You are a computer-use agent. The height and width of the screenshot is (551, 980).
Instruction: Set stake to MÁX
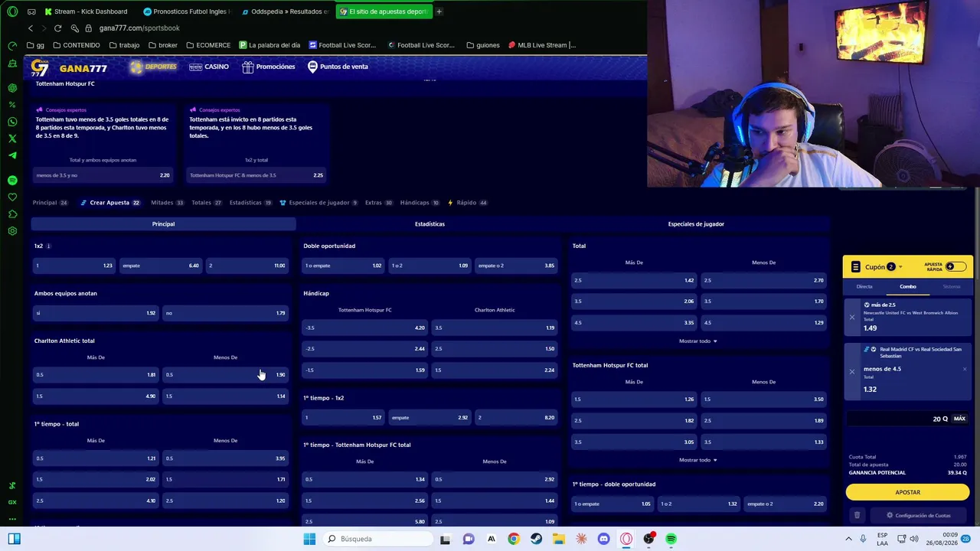(x=959, y=419)
